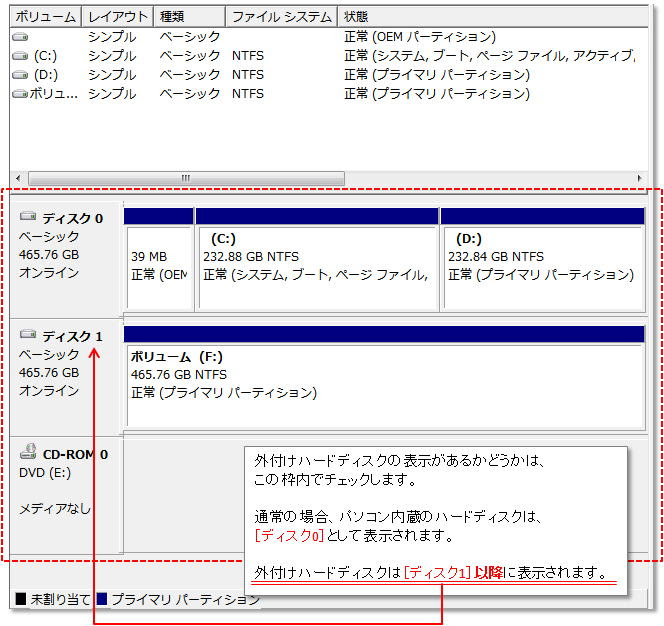
Task: Sort by the 状態 column header
Action: coord(492,17)
